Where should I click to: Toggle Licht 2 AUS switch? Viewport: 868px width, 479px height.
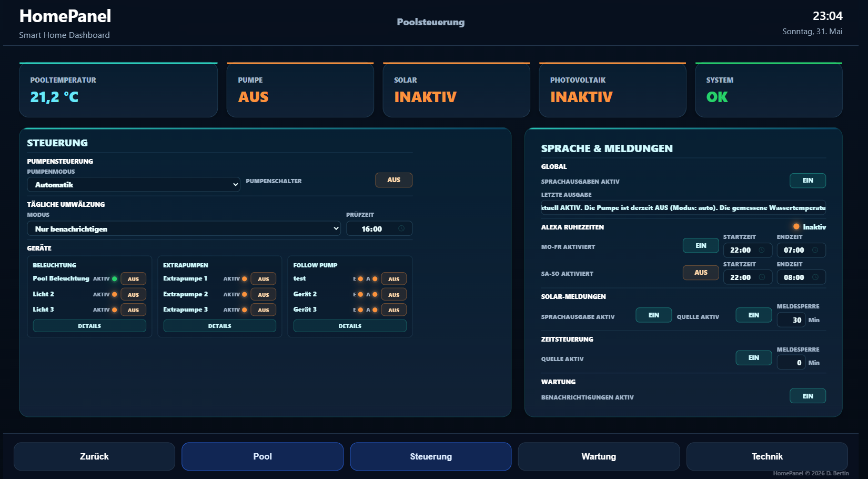coord(133,295)
